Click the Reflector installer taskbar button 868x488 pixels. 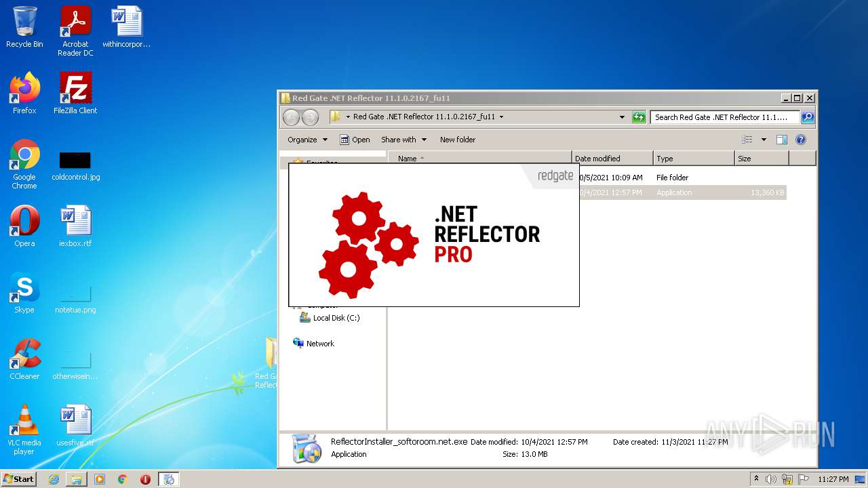pyautogui.click(x=169, y=479)
